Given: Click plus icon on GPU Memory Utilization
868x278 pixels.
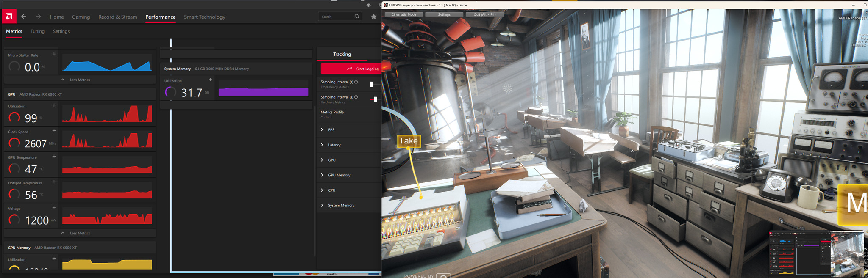Looking at the screenshot, I should (54, 259).
